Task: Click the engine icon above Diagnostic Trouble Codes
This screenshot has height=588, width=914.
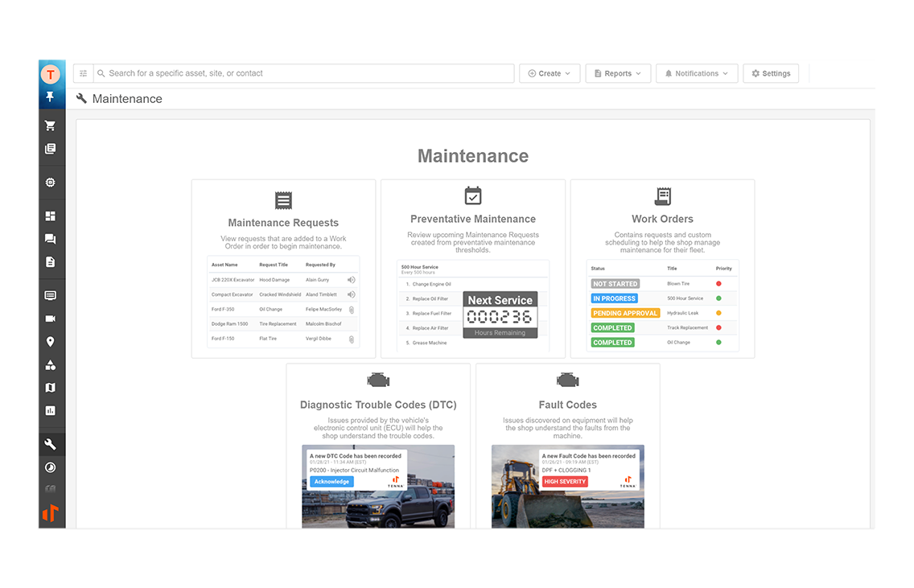Action: click(378, 380)
